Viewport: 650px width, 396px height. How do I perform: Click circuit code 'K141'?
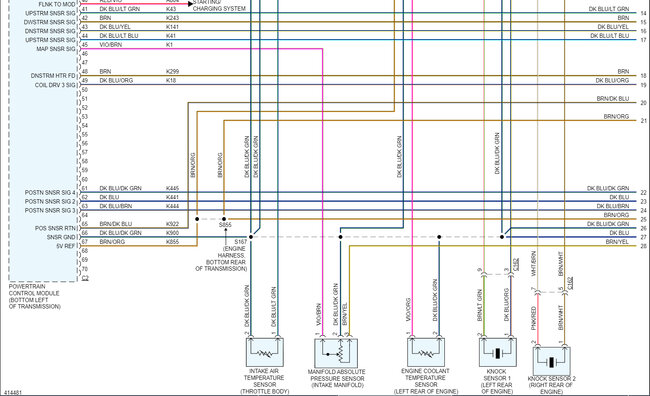click(172, 27)
